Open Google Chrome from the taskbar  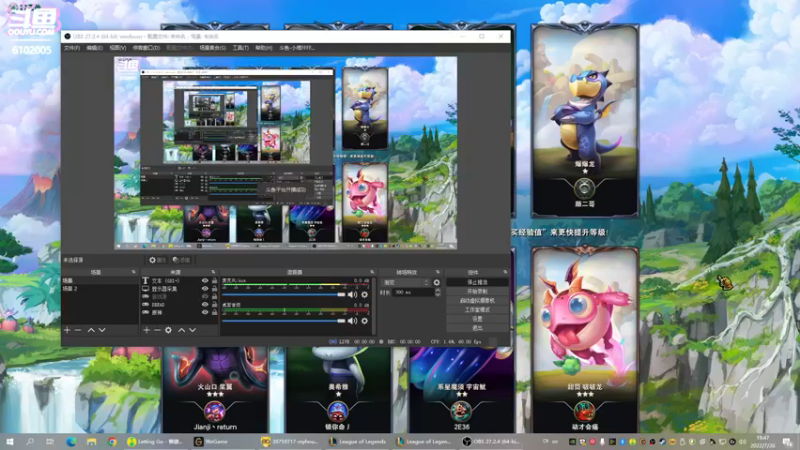[112, 441]
